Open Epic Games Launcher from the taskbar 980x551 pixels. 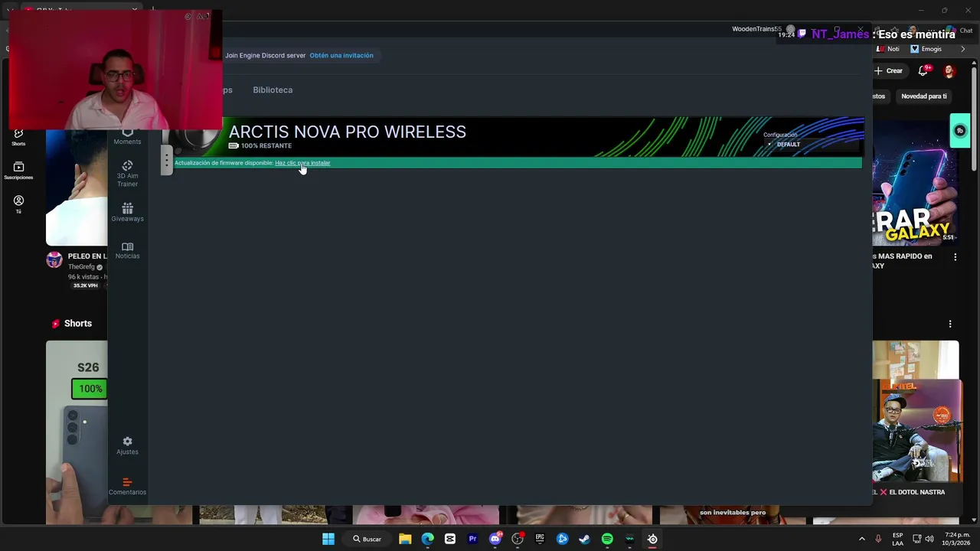click(x=540, y=539)
